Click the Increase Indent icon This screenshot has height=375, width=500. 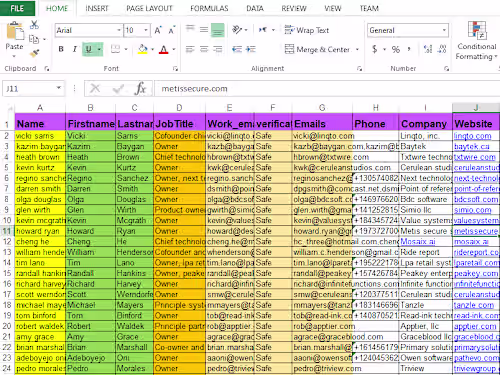[x=251, y=49]
